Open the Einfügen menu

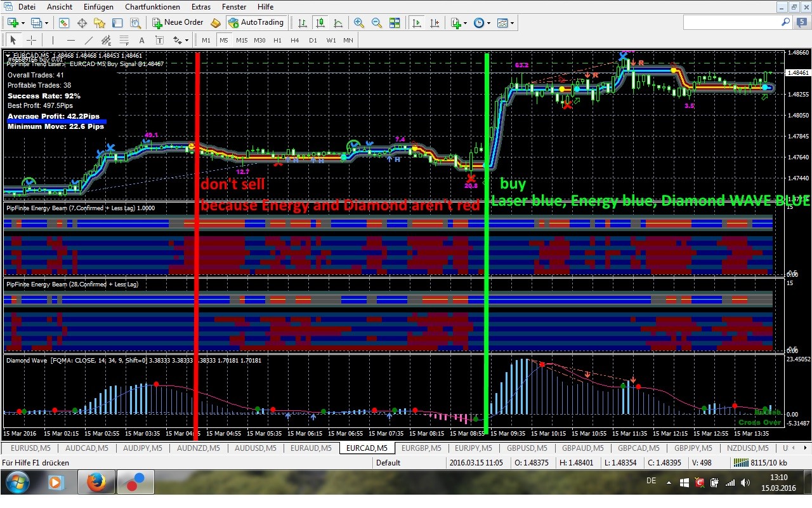pos(98,7)
